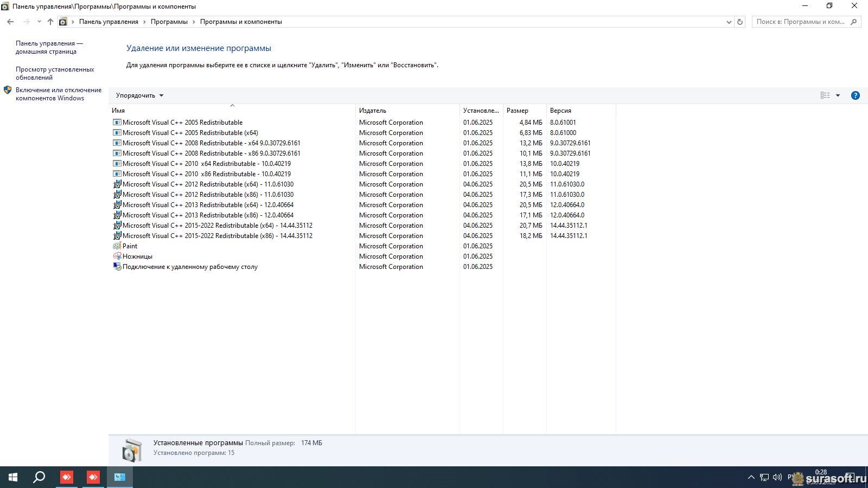The height and width of the screenshot is (488, 868).
Task: Sort by the Издатель column header
Action: click(x=407, y=111)
